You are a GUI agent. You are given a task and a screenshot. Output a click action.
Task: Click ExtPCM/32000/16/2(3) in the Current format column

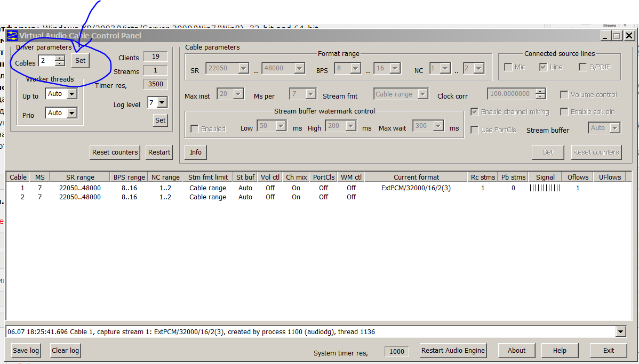coord(416,188)
